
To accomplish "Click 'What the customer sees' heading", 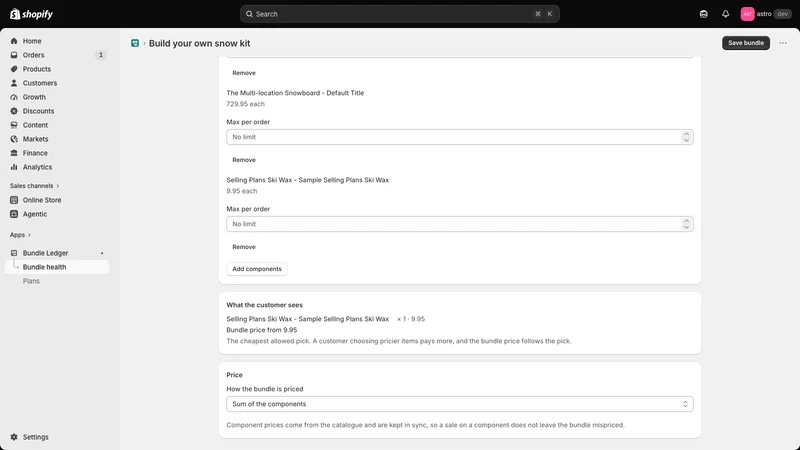I will [x=264, y=305].
